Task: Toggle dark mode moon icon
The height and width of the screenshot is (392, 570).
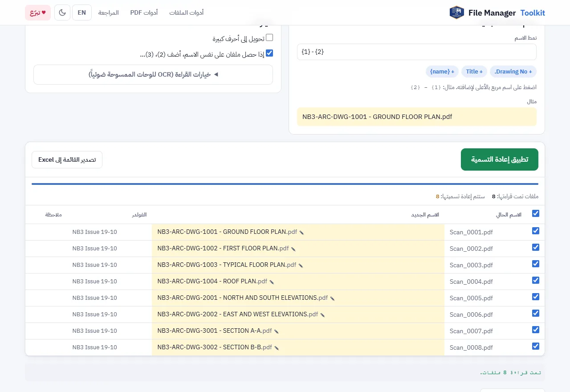Action: coord(62,12)
